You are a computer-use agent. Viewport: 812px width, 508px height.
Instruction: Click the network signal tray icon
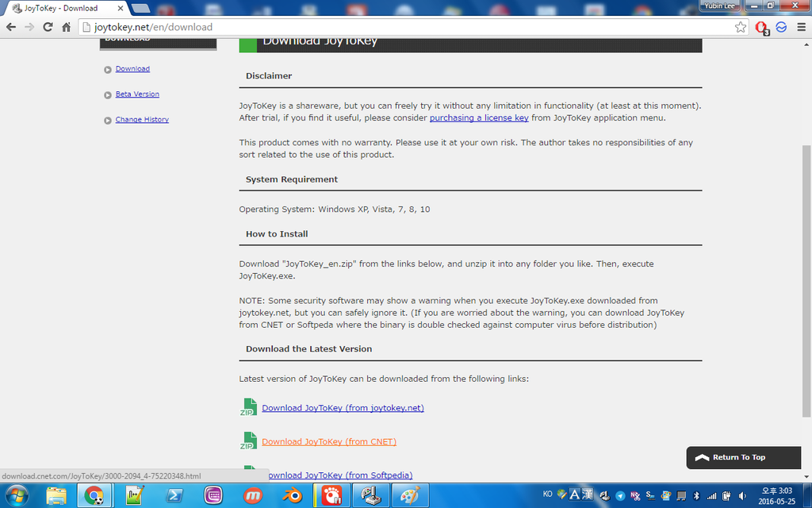711,495
